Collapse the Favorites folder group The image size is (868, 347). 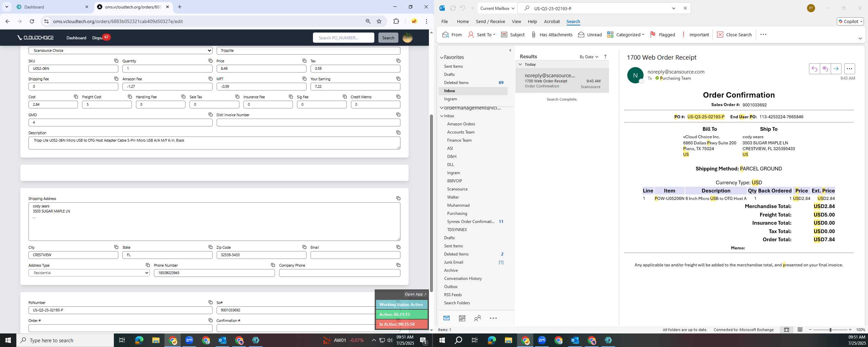coord(442,58)
